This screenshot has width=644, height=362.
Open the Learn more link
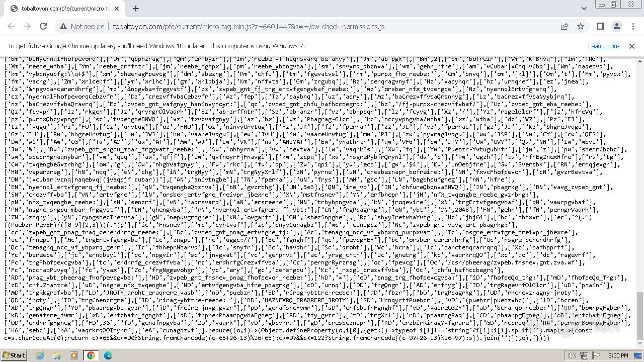pos(604,46)
